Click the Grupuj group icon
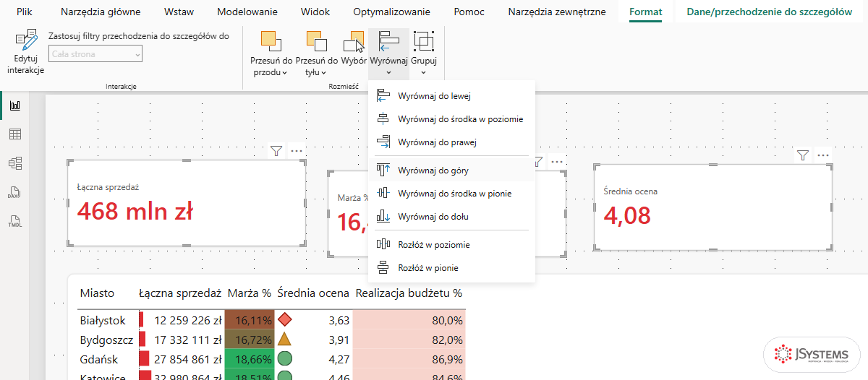This screenshot has height=380, width=868. [424, 42]
